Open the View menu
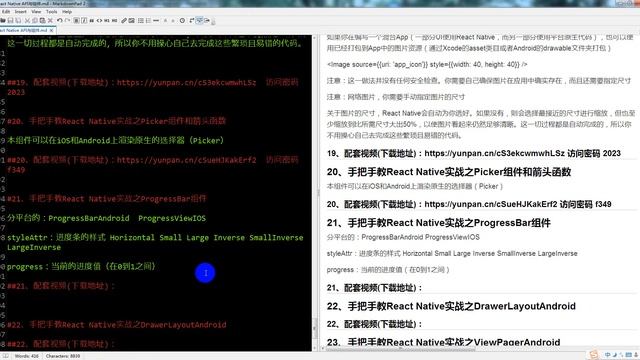Viewport: 640px width, 360px height. [x=36, y=12]
